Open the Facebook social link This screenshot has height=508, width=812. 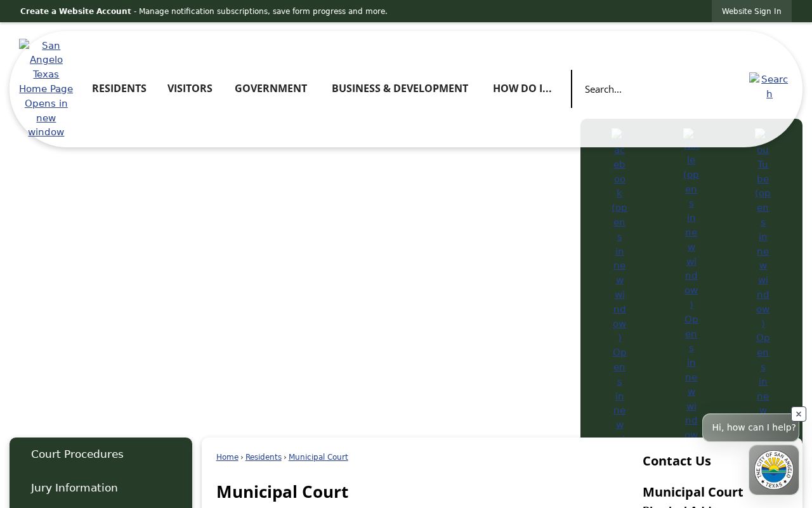(619, 283)
